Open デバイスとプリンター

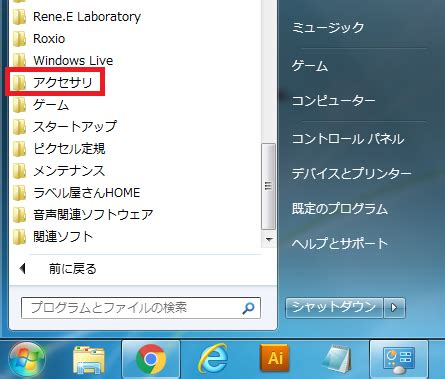tap(351, 174)
